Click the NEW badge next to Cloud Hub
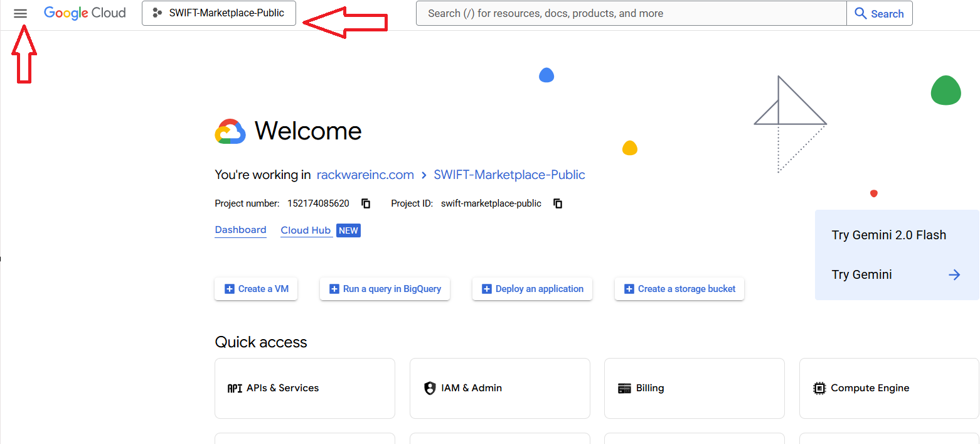Image resolution: width=980 pixels, height=444 pixels. [x=348, y=230]
